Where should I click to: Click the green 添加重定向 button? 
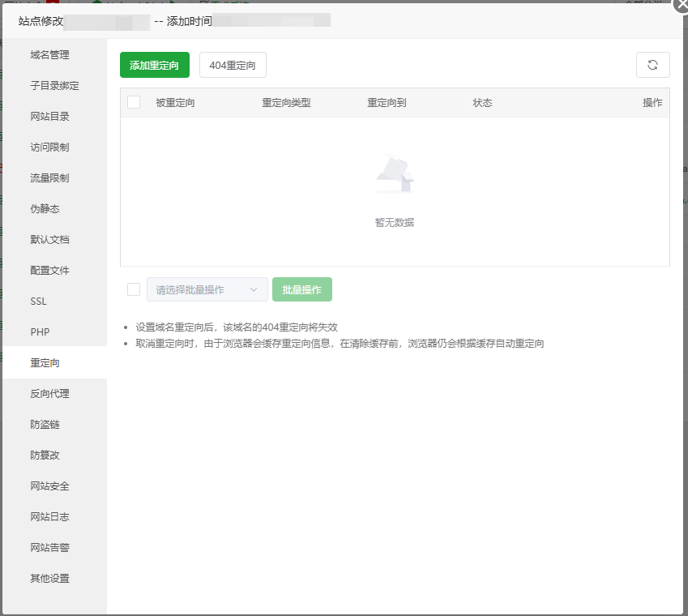coord(154,64)
